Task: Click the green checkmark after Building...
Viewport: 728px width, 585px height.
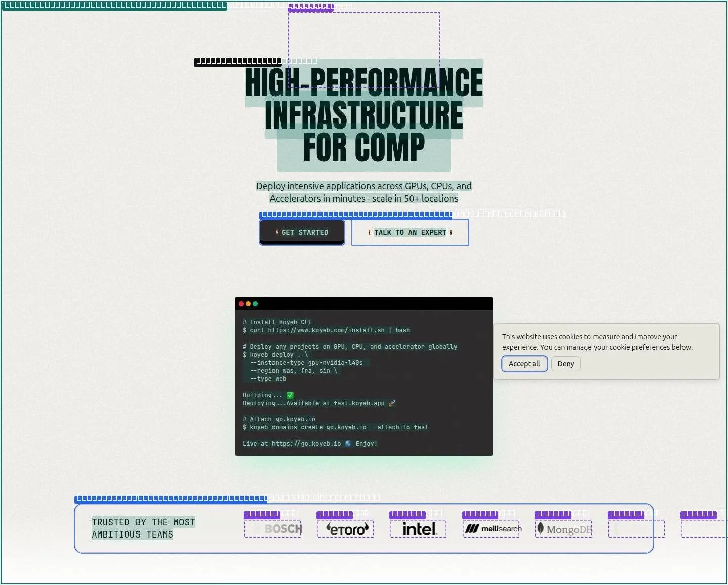Action: coord(290,395)
